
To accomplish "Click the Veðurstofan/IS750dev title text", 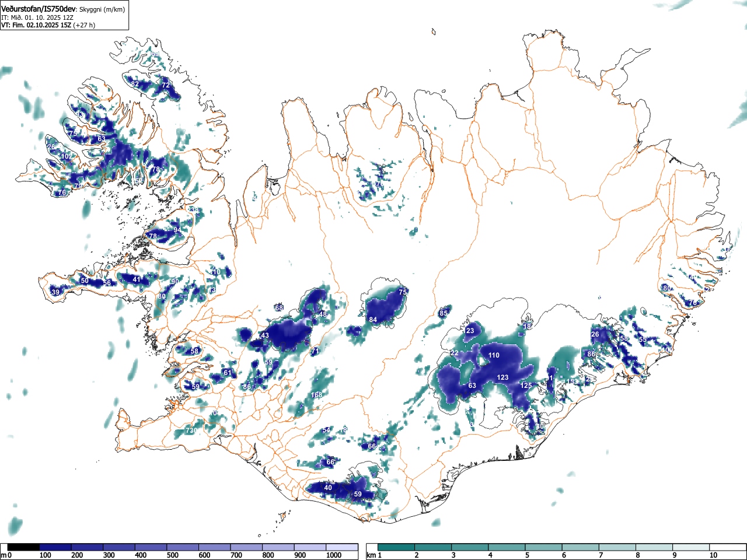I will point(39,9).
